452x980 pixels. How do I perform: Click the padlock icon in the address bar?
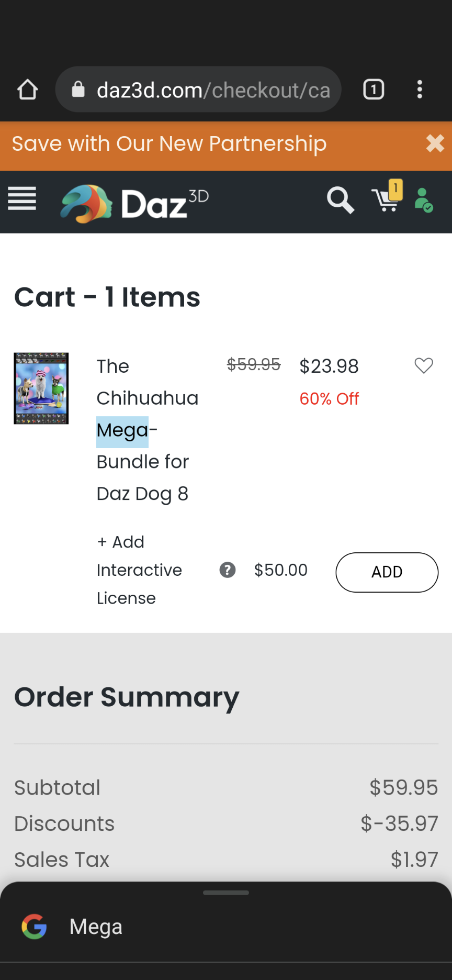[77, 89]
